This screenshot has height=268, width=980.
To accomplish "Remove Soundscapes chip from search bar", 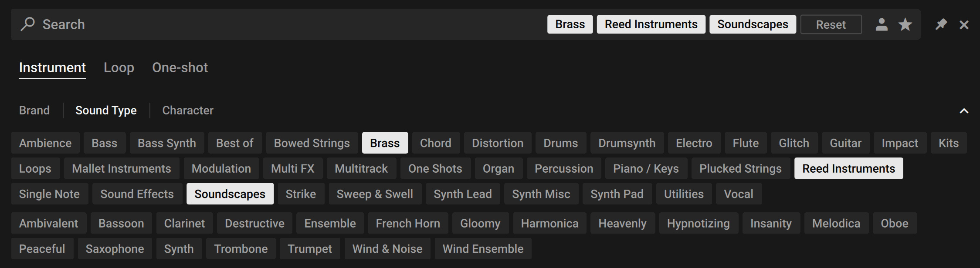I will 753,24.
